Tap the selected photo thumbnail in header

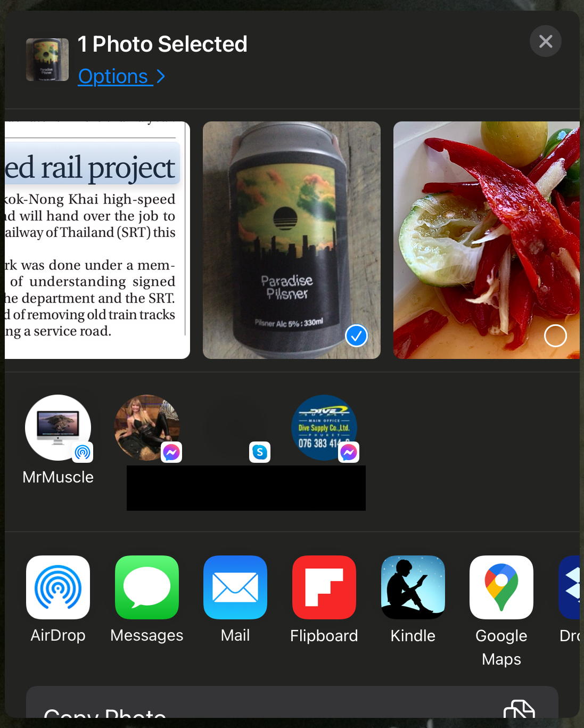47,60
